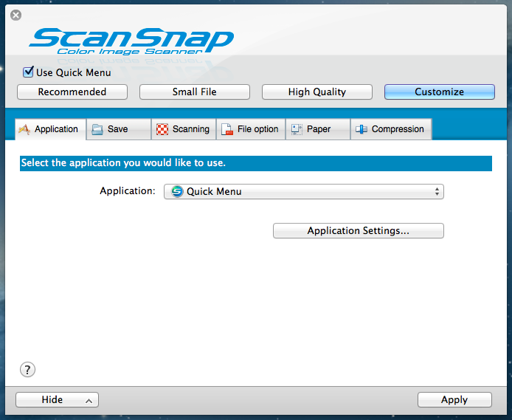
Task: Click the ScanSnap logo
Action: [131, 41]
